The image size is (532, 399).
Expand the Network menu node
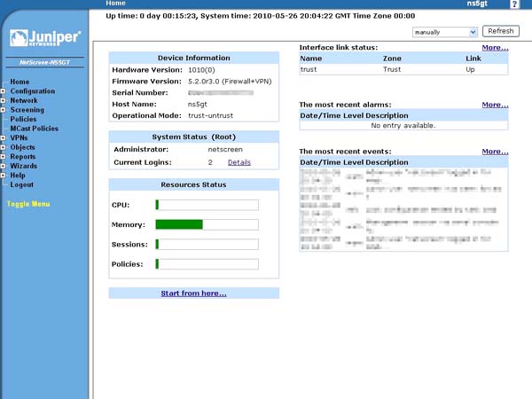pyautogui.click(x=3, y=101)
